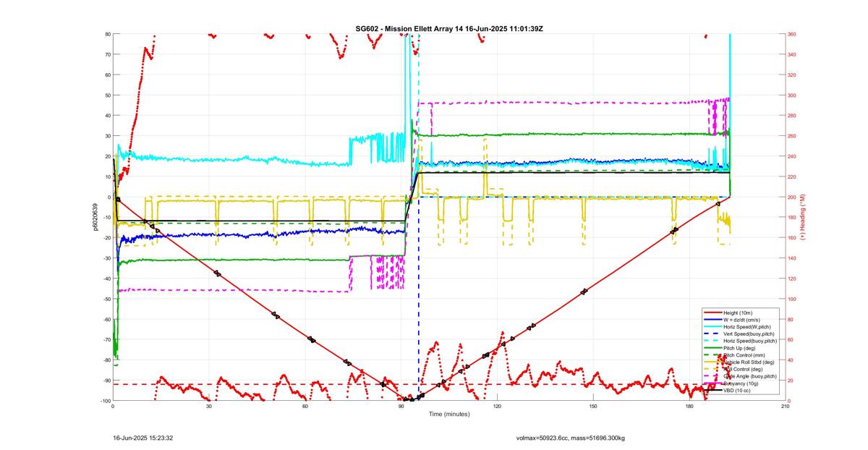Click the -100 tick on the left axis
This screenshot has height=450, width=868.
(104, 401)
